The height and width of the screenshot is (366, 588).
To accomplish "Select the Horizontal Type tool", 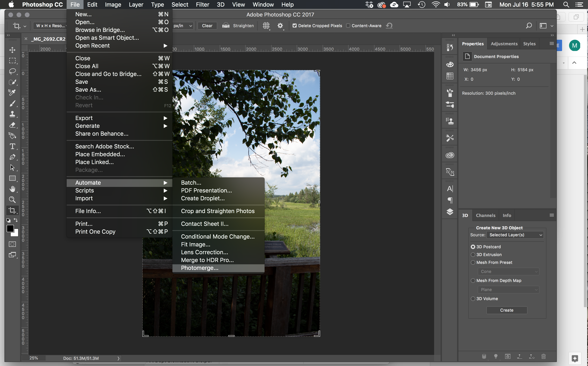I will [x=12, y=146].
